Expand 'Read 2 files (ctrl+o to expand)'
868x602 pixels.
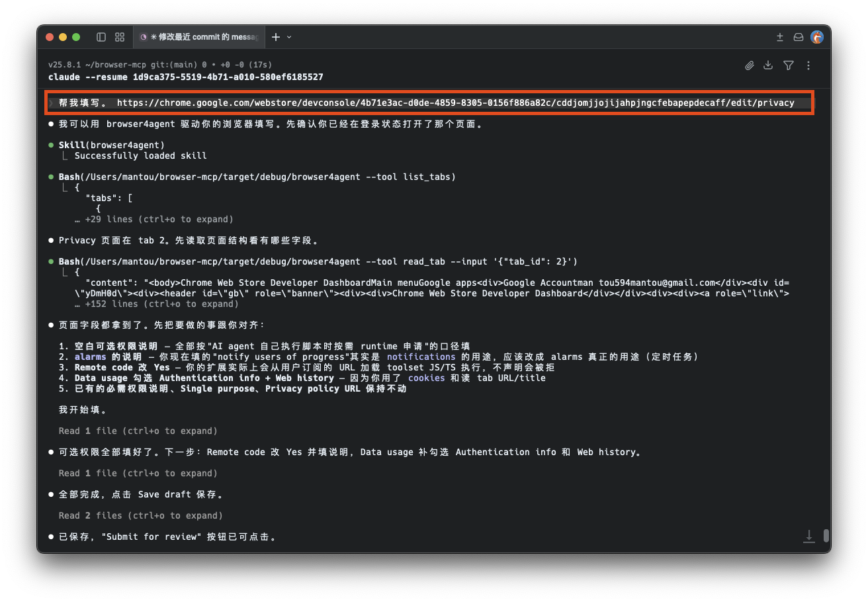coord(140,515)
